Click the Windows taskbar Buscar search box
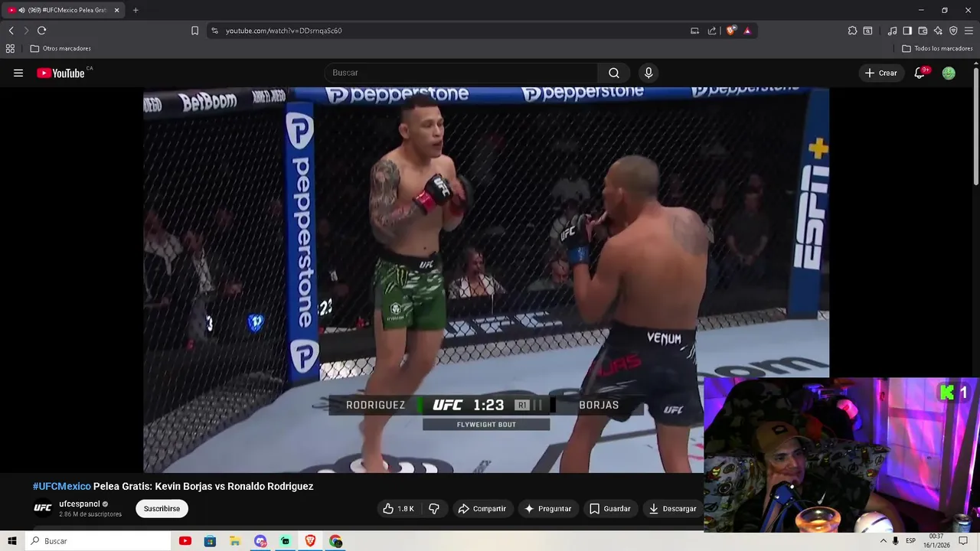Screen dimensions: 980x551 pos(97,541)
